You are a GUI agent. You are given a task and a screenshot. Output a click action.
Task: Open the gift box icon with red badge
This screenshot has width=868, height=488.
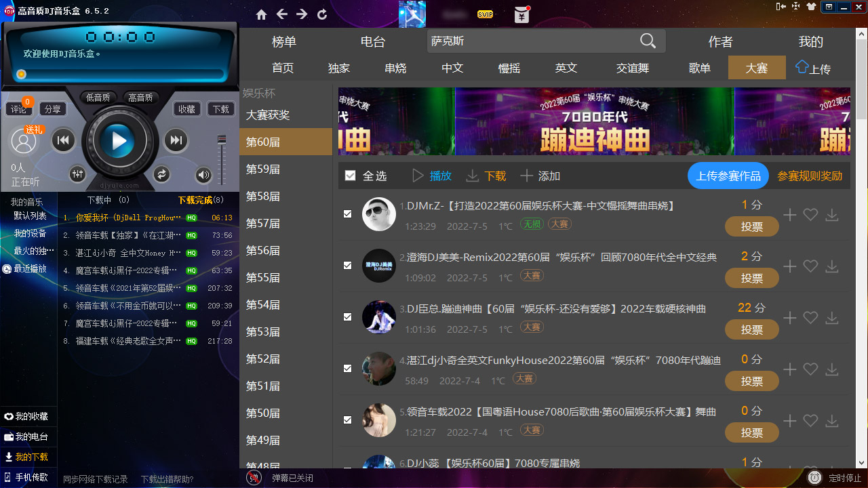pyautogui.click(x=521, y=14)
